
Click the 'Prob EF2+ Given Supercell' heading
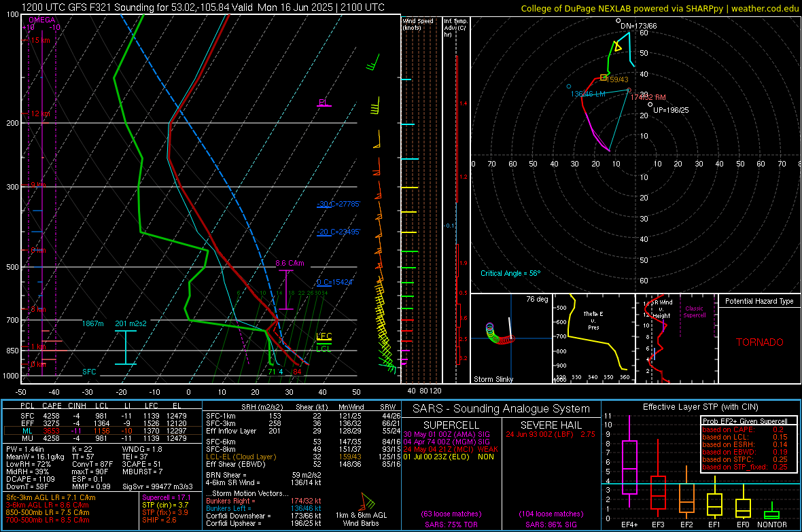pos(745,421)
